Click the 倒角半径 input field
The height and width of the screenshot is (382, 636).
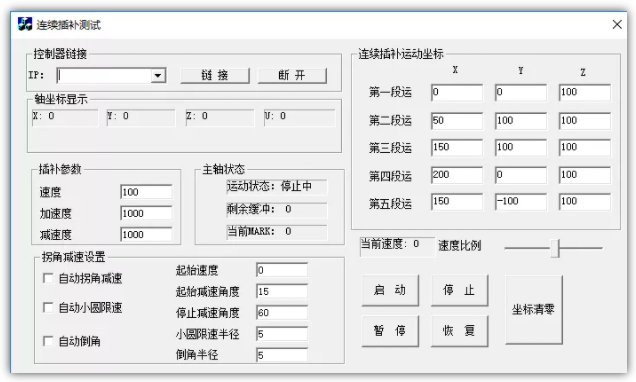point(282,355)
